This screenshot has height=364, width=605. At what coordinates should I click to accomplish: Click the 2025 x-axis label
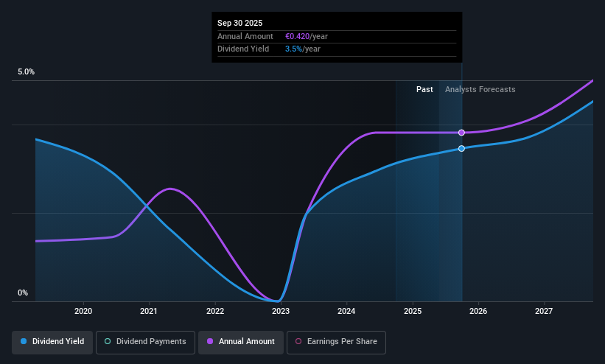413,311
